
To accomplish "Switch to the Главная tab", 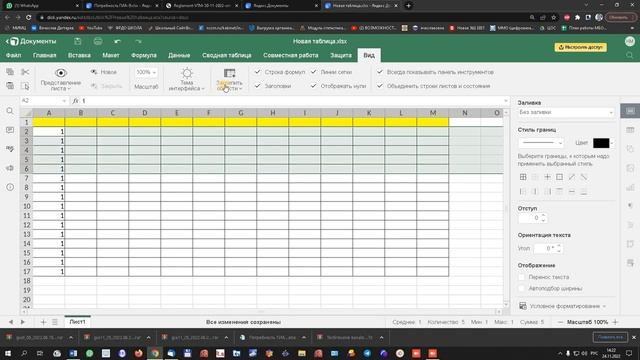I will pos(44,55).
